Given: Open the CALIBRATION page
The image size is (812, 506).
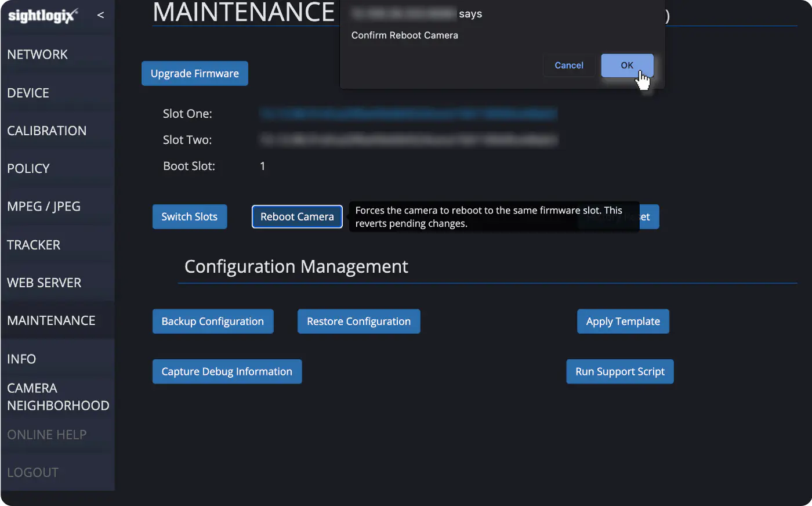Looking at the screenshot, I should [x=47, y=131].
